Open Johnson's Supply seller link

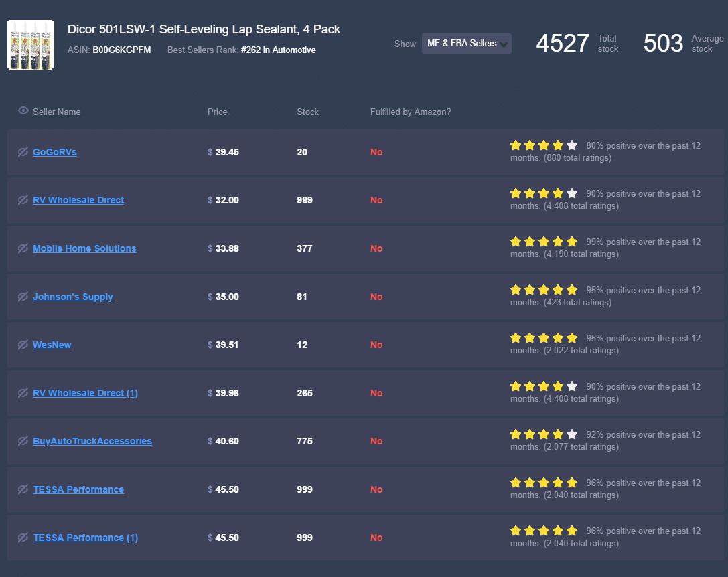[x=73, y=297]
